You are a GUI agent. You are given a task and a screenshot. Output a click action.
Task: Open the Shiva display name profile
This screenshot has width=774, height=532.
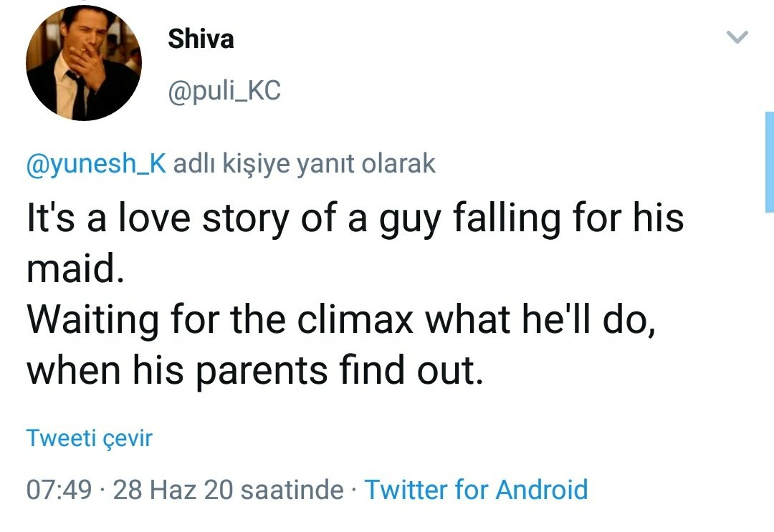coord(201,39)
